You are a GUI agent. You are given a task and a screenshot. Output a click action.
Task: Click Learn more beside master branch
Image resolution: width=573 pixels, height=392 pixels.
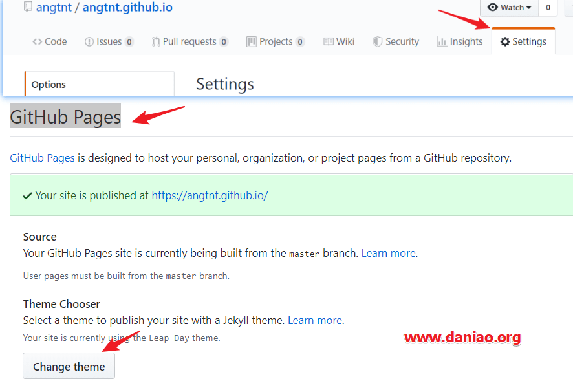pos(389,253)
